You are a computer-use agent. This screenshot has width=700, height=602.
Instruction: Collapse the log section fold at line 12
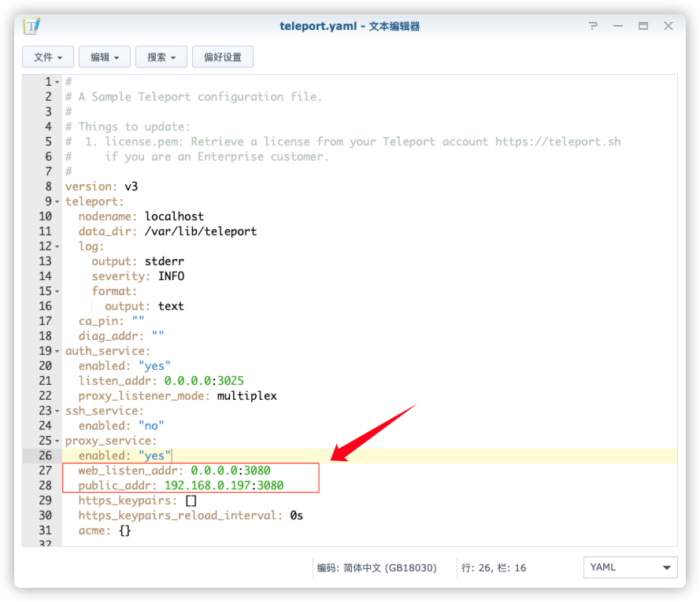[57, 246]
